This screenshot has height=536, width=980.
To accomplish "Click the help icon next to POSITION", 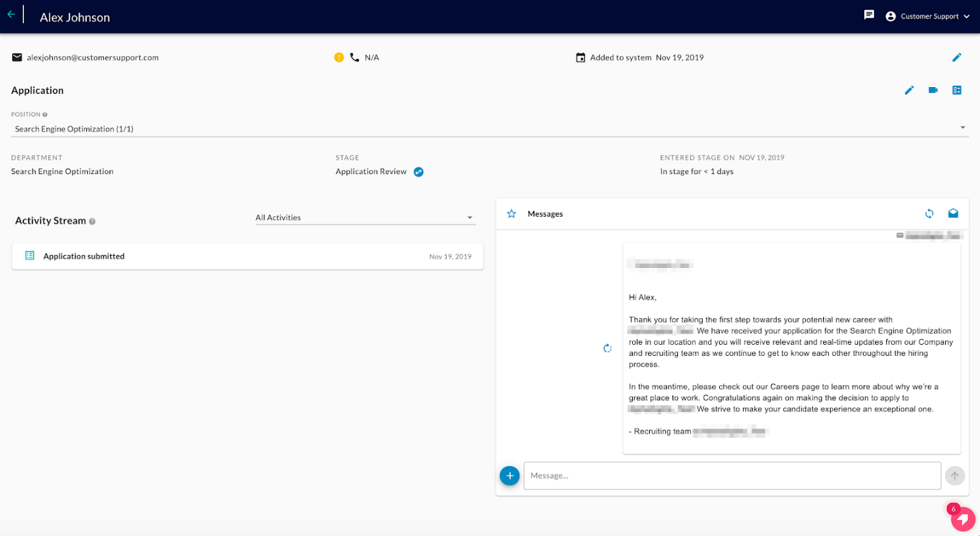I will [x=45, y=114].
